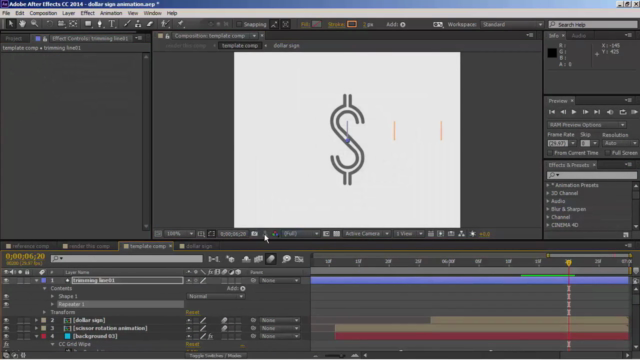Open the Effect menu
The image size is (640, 360).
click(87, 13)
